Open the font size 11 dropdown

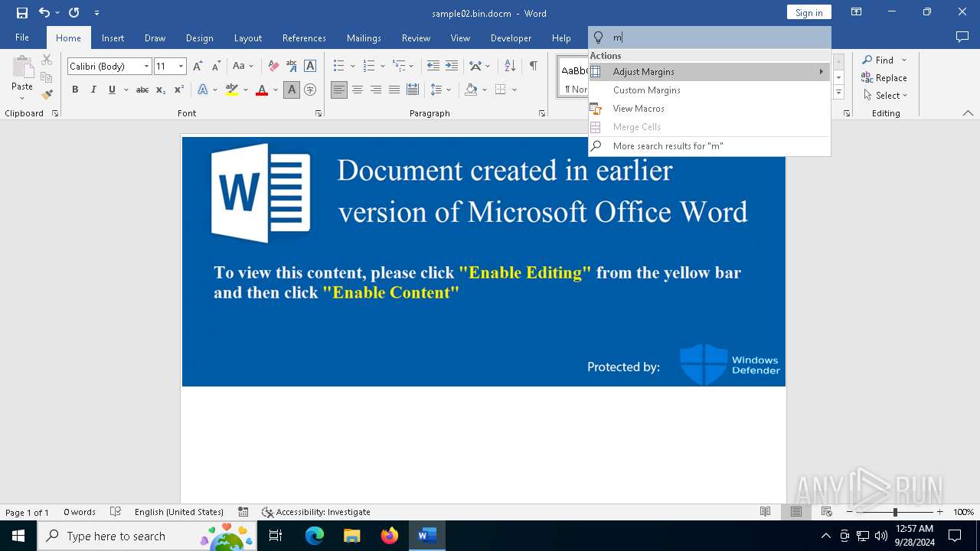tap(181, 67)
